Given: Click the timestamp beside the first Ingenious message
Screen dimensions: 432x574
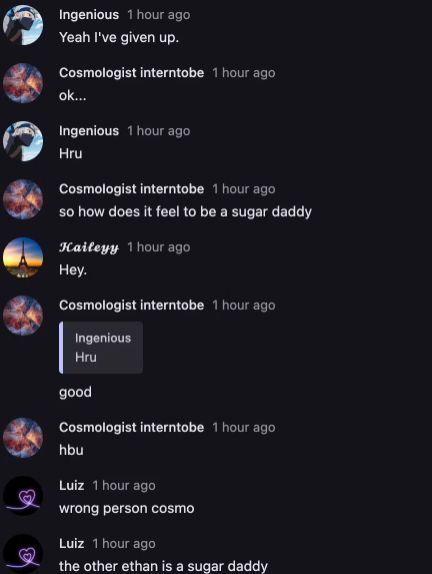Looking at the screenshot, I should 159,15.
